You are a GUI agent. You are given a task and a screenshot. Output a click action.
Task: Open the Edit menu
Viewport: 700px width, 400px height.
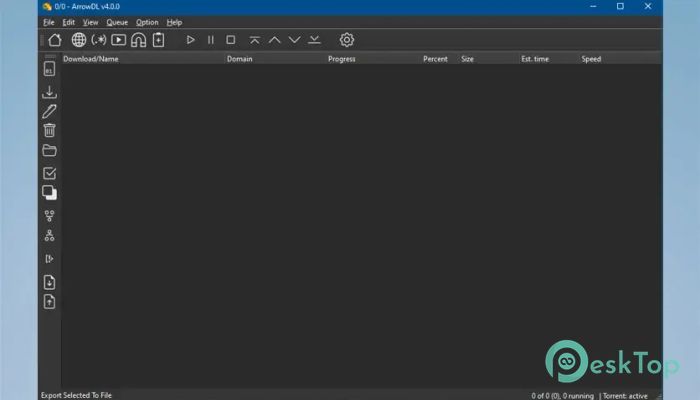click(x=68, y=22)
